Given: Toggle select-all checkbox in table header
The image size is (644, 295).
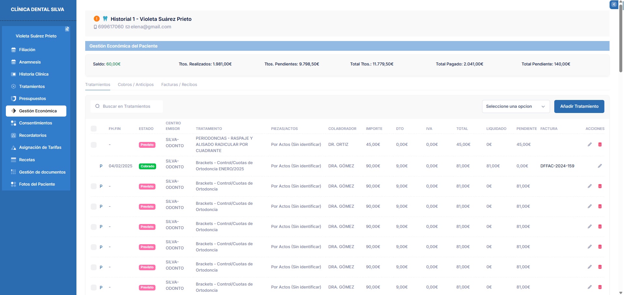Looking at the screenshot, I should (x=94, y=129).
